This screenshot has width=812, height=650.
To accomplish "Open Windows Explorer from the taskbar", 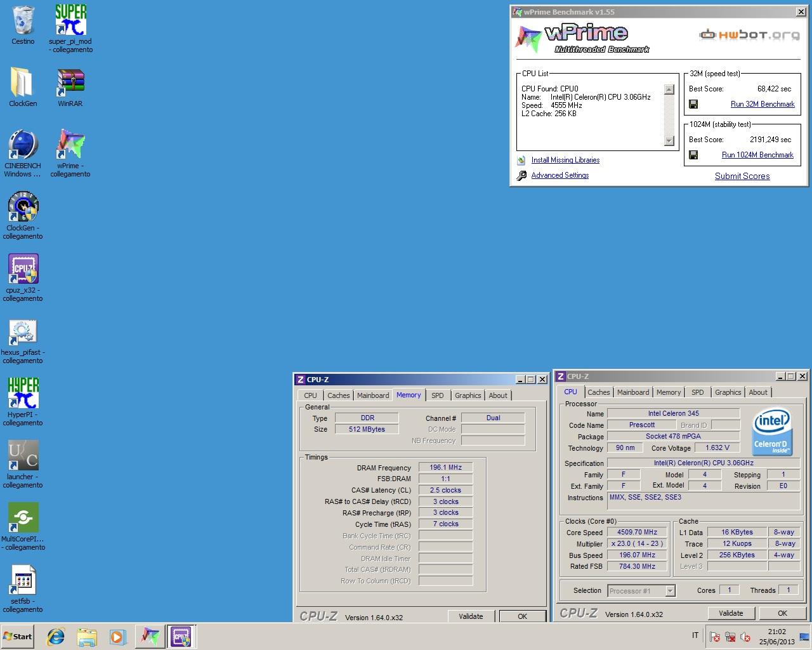I will [87, 637].
